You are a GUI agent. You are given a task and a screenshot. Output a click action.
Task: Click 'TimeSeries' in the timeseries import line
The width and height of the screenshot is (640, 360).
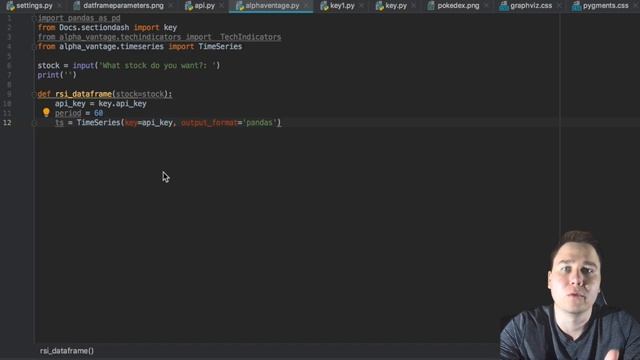[x=220, y=47]
